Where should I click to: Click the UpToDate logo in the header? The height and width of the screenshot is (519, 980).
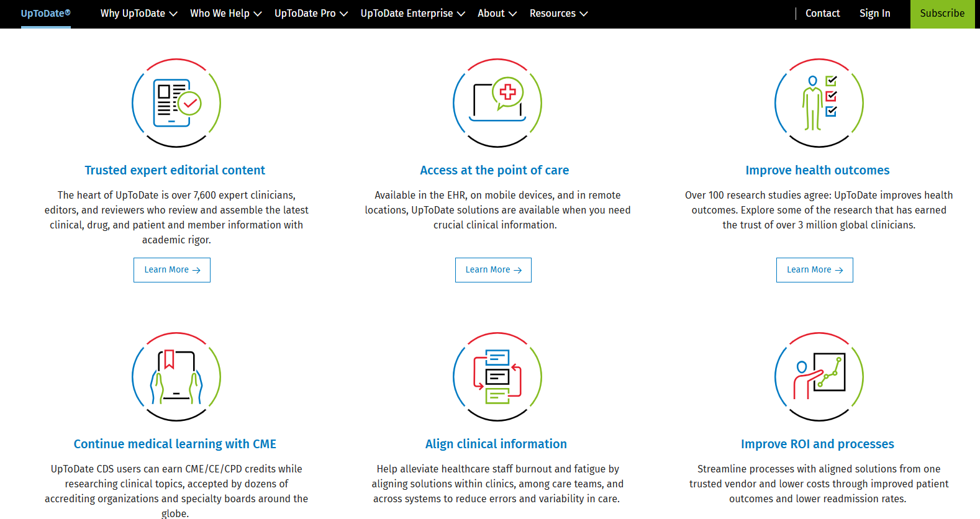tap(46, 13)
